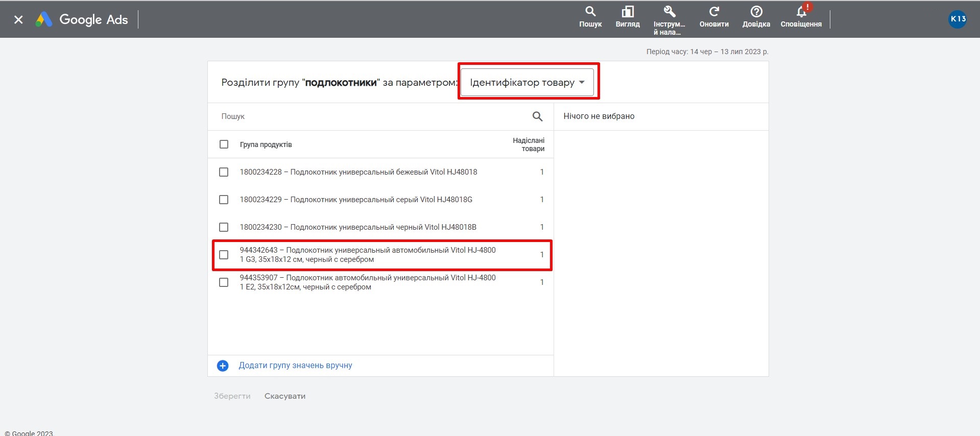Check the box for product 944353907
Viewport: 980px width, 436px height.
click(224, 282)
